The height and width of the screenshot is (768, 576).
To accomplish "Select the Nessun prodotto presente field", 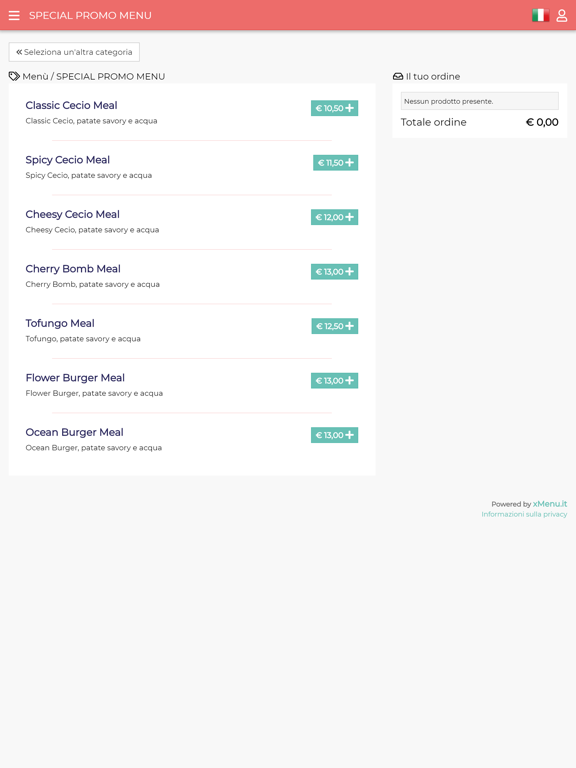I will tap(480, 101).
